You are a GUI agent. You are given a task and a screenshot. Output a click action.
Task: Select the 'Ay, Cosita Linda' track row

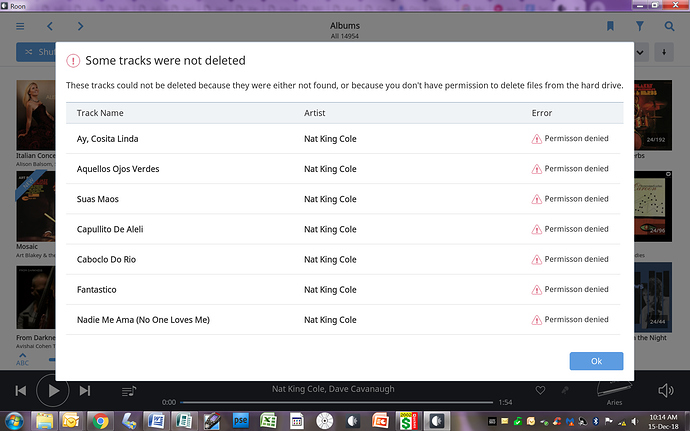(343, 139)
